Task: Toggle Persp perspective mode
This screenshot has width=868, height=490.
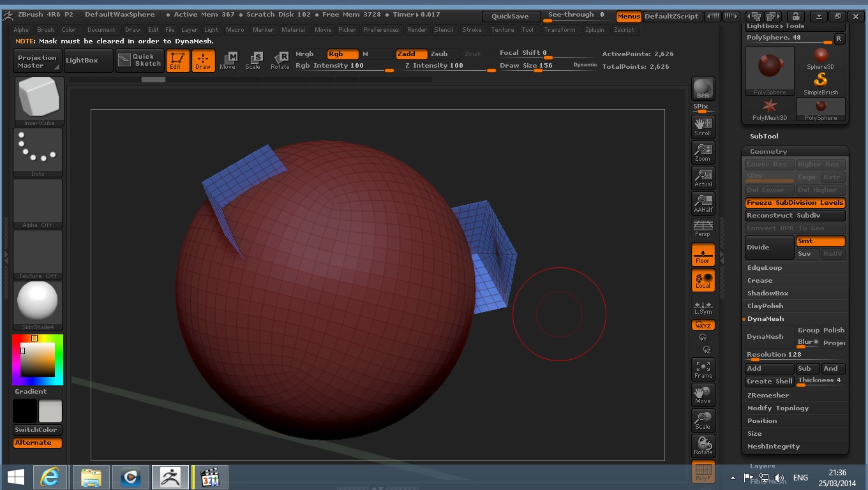Action: pyautogui.click(x=703, y=228)
